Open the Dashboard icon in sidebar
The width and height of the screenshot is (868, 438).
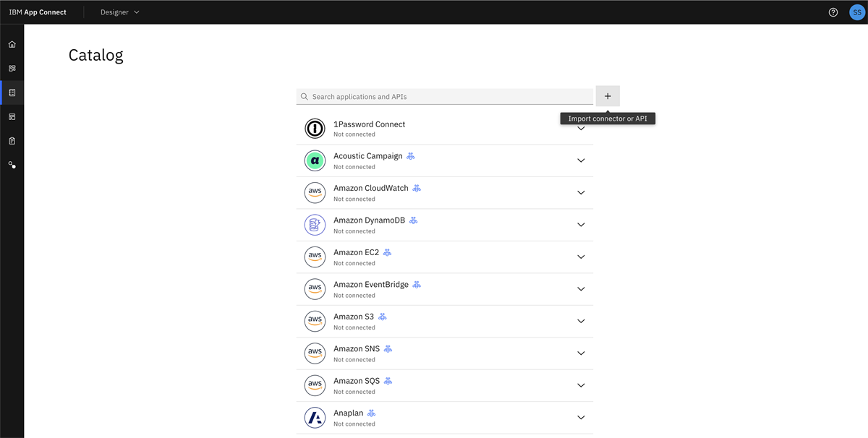12,69
